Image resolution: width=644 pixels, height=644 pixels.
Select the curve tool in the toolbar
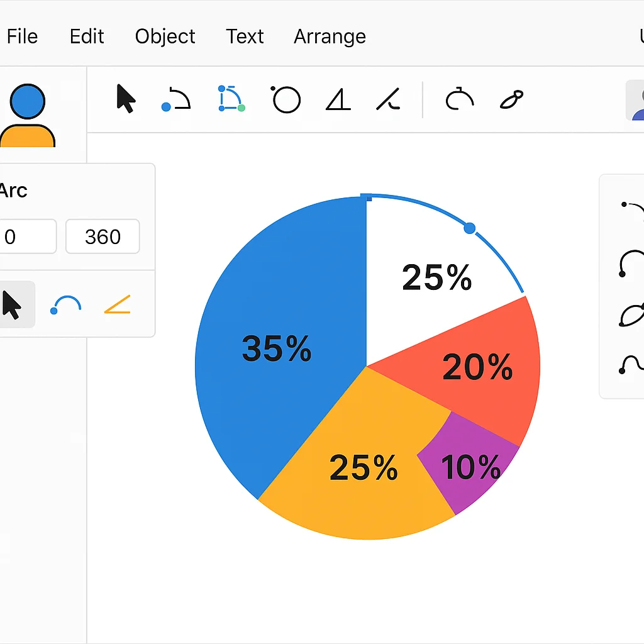[x=175, y=99]
